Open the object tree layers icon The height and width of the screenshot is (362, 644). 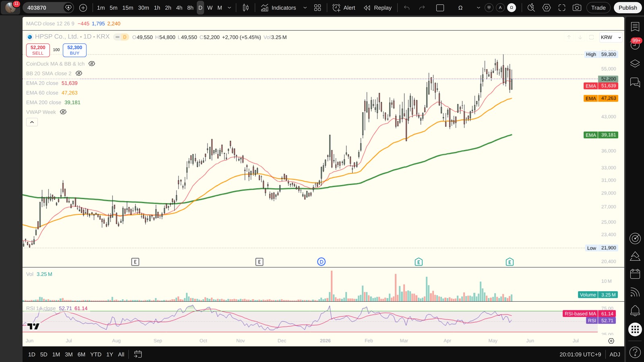coord(635,64)
